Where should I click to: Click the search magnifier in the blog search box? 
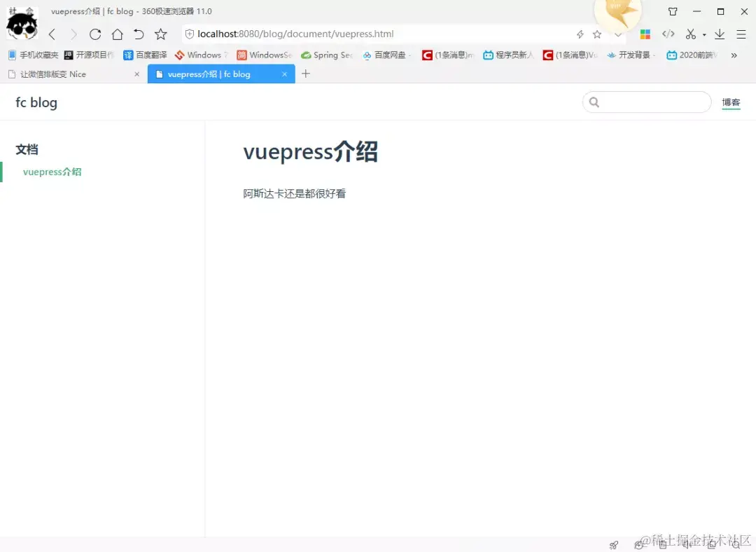pyautogui.click(x=594, y=102)
